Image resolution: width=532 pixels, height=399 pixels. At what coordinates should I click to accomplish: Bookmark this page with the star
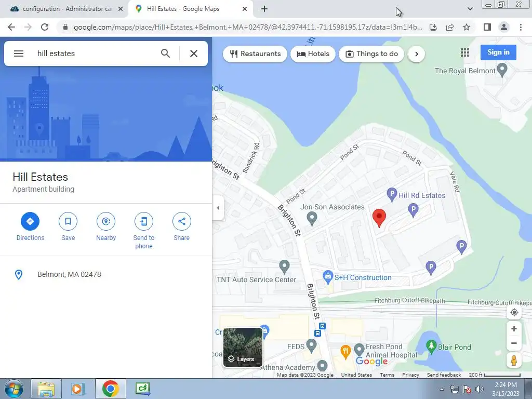[x=467, y=27]
